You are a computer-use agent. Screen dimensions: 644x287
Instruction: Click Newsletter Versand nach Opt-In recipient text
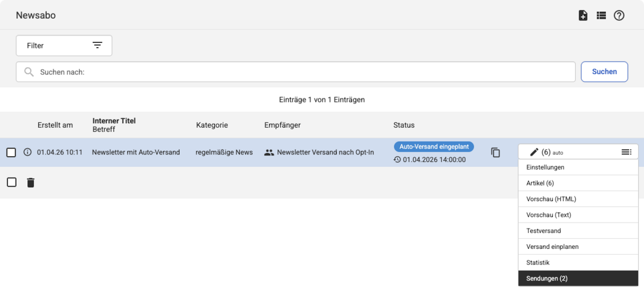coord(325,152)
